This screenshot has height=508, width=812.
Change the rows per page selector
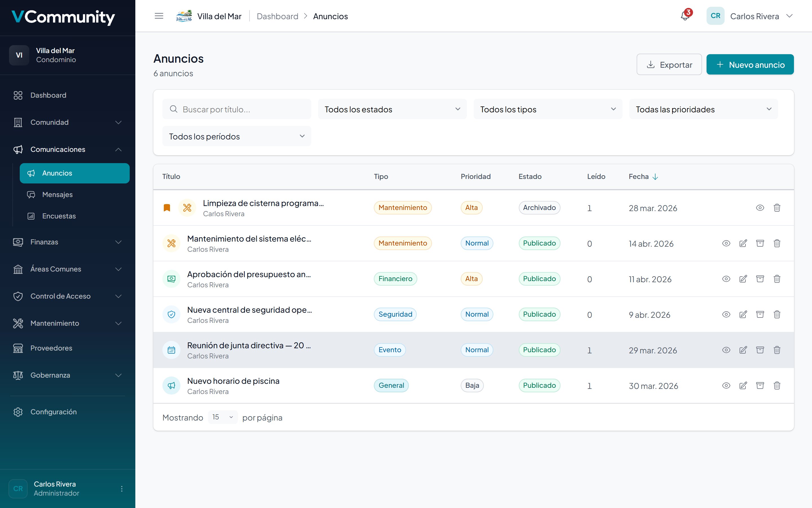(222, 417)
